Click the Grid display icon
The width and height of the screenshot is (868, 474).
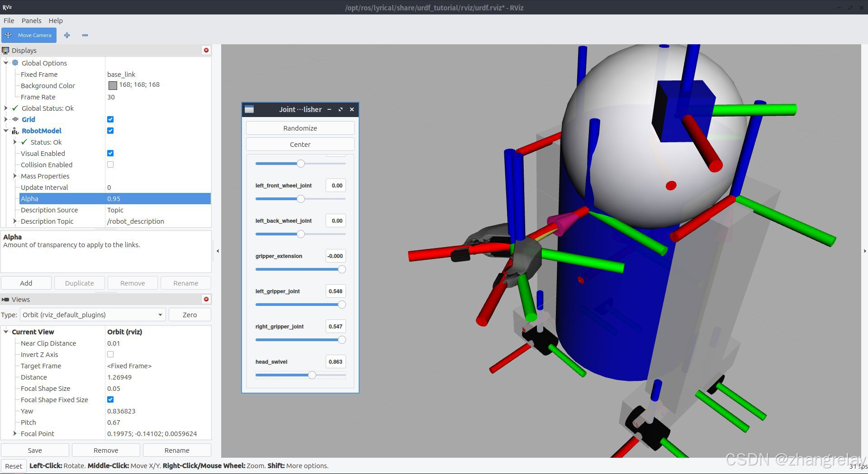[15, 119]
